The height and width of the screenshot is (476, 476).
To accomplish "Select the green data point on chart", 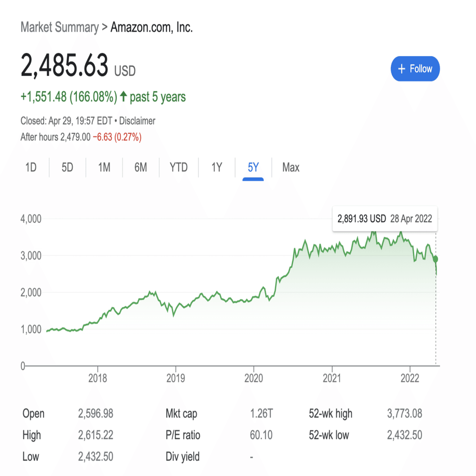I will 435,259.
